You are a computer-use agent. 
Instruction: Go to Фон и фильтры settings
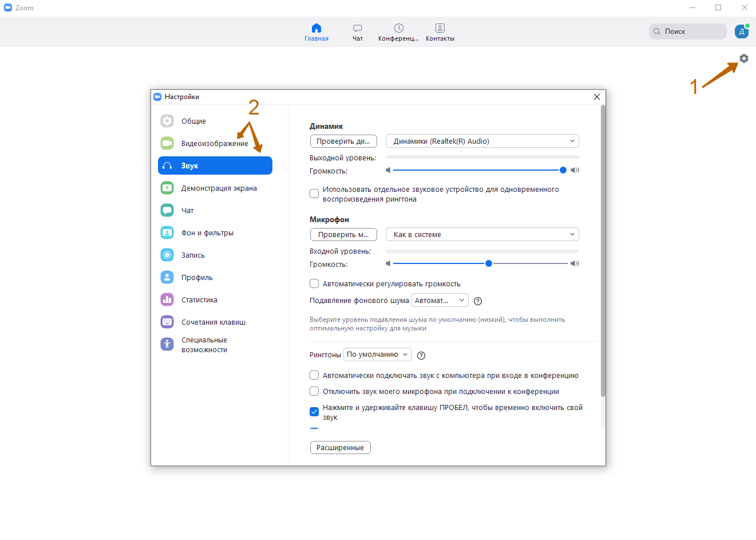click(x=215, y=232)
